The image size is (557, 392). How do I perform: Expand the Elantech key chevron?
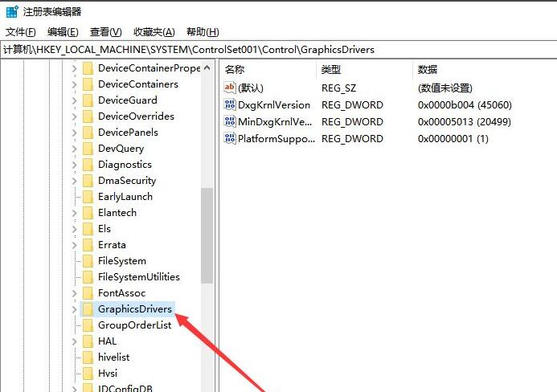[74, 213]
